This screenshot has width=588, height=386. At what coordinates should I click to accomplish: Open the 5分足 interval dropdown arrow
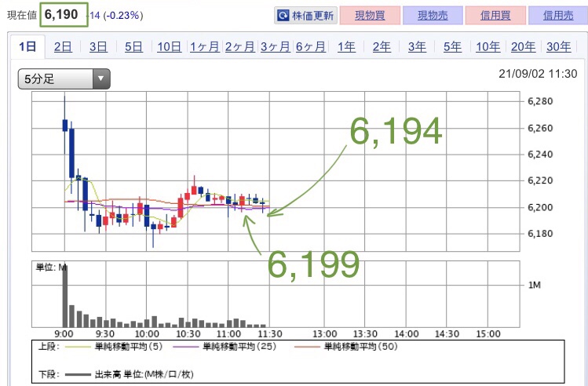[100, 78]
